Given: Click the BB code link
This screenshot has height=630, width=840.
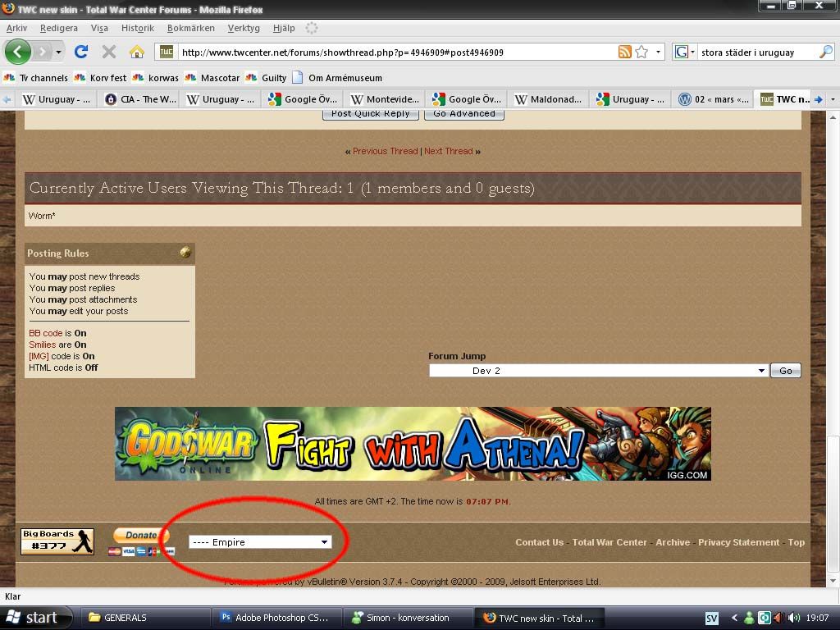Looking at the screenshot, I should tap(45, 333).
